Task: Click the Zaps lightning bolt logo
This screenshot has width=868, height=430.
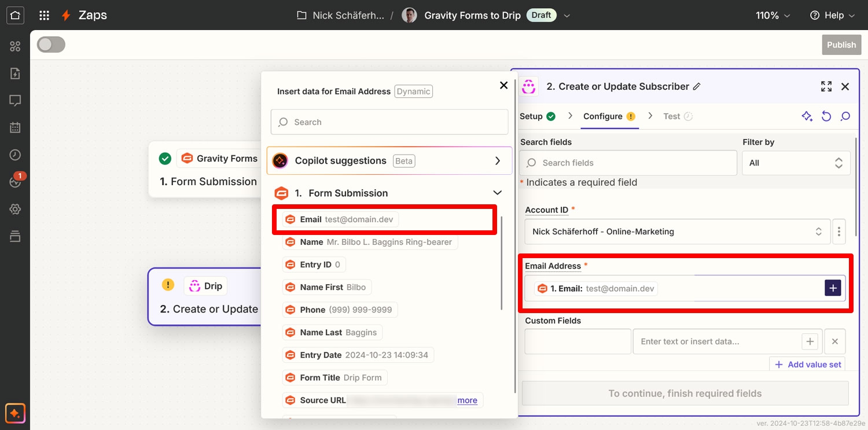Action: click(x=67, y=16)
